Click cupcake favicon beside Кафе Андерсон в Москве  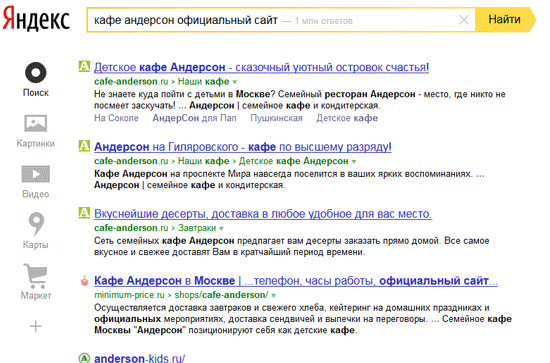coord(85,280)
